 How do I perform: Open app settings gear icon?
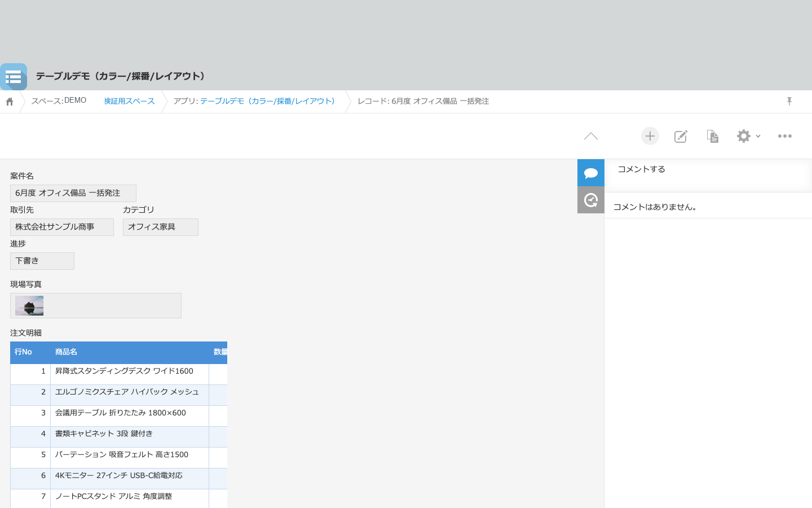pyautogui.click(x=744, y=136)
